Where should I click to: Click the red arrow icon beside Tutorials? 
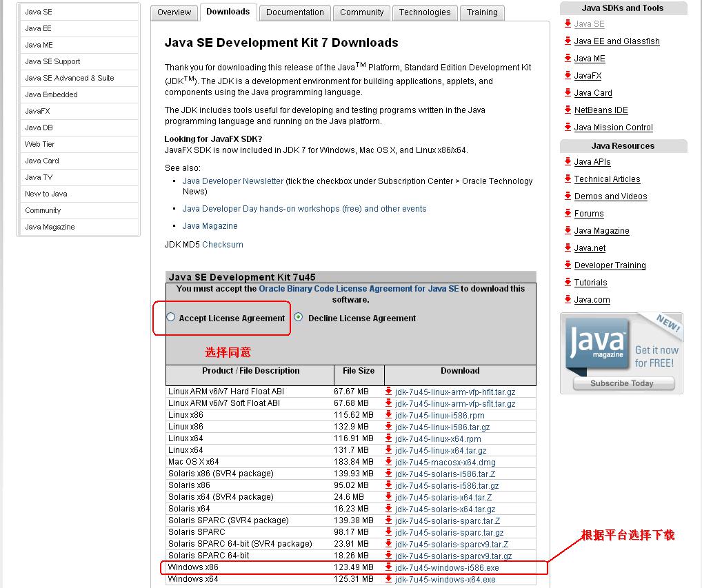coord(568,282)
